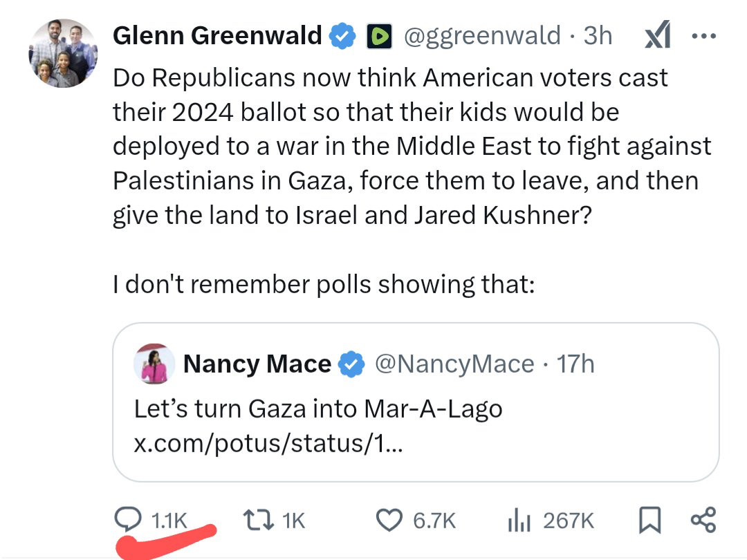This screenshot has height=560, width=747.
Task: View analytics bar chart icon
Action: coord(519,520)
